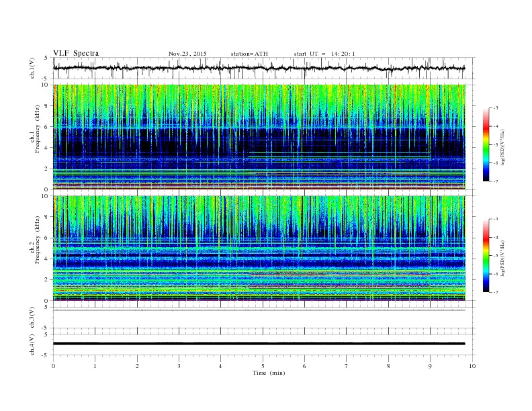Select the "start UT = 14:20:1" text
532x411 pixels.
point(324,54)
